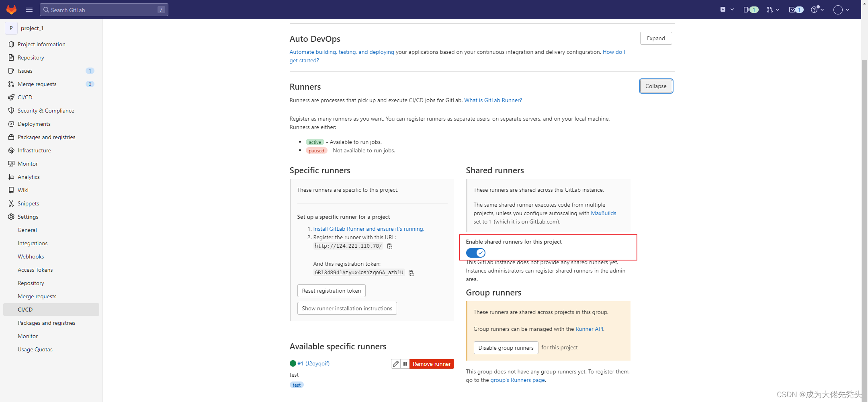Open issues icon in top bar
This screenshot has width=868, height=402.
[751, 10]
